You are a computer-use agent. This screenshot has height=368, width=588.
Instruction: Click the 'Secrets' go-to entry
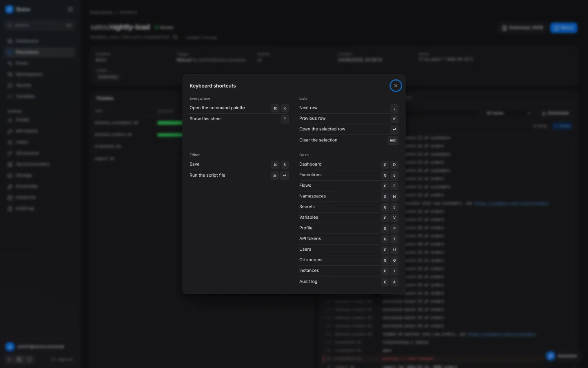pyautogui.click(x=307, y=207)
